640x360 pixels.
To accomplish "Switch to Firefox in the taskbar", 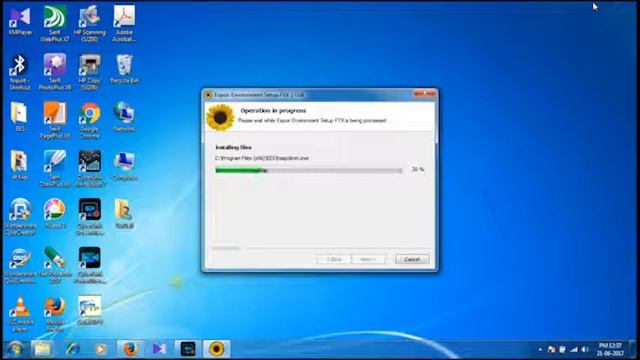I will 130,349.
